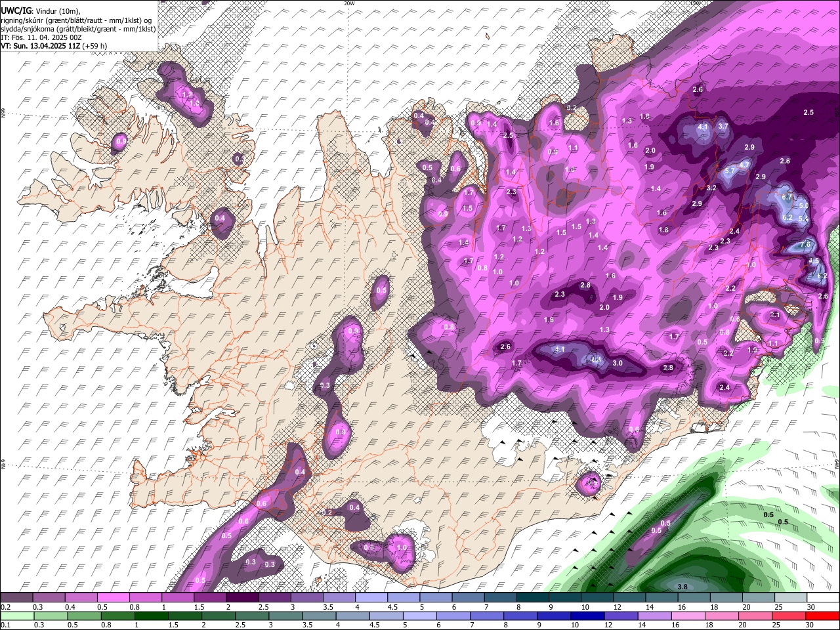Click the 6.7 precipitation value on the map

[x=788, y=197]
